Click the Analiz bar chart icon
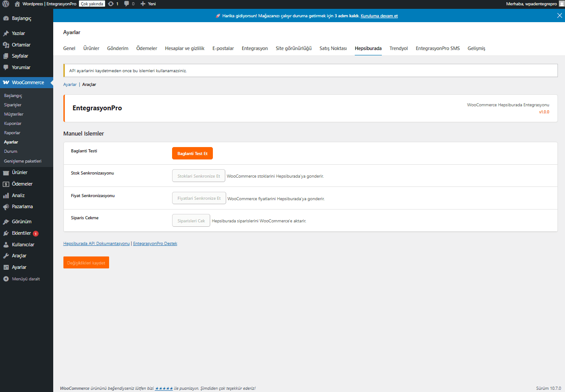 pos(6,195)
